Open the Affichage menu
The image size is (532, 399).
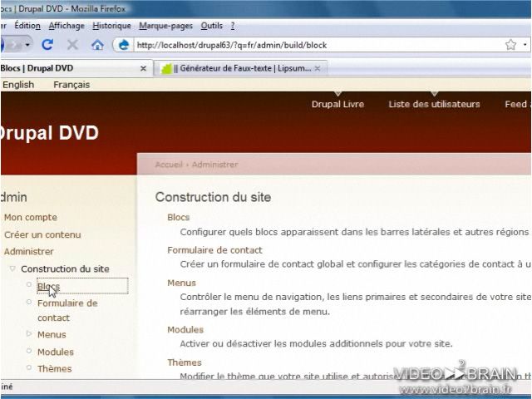(66, 26)
